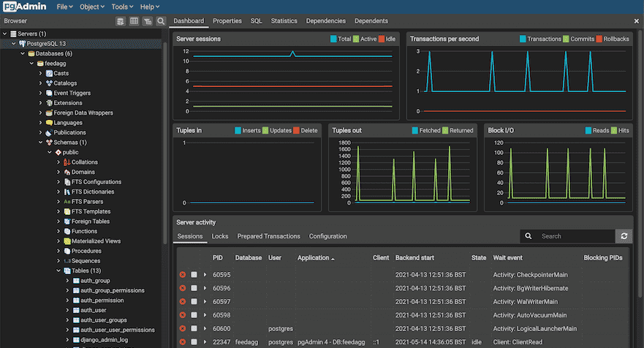The image size is (644, 348).
Task: Expand the auth_group table node
Action: click(67, 281)
